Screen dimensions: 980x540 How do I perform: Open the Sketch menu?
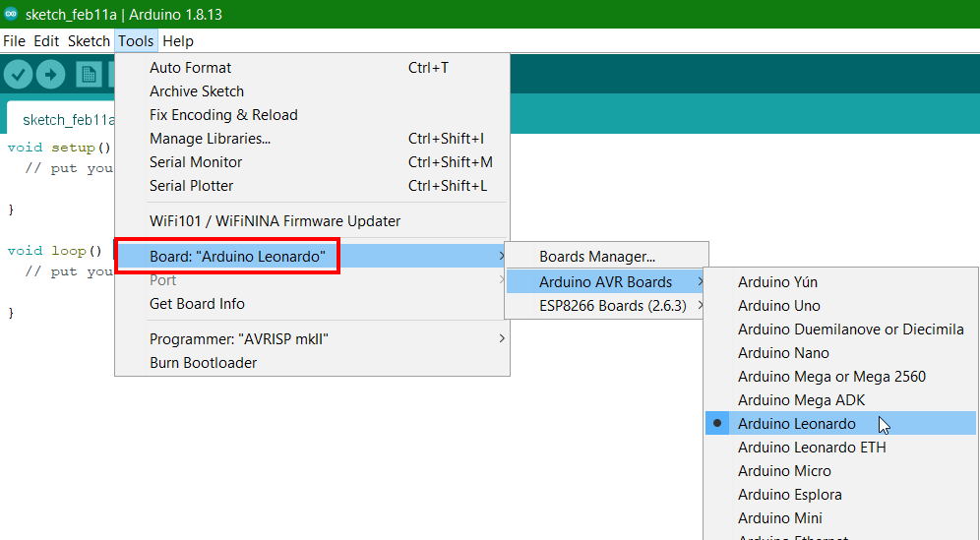click(89, 41)
